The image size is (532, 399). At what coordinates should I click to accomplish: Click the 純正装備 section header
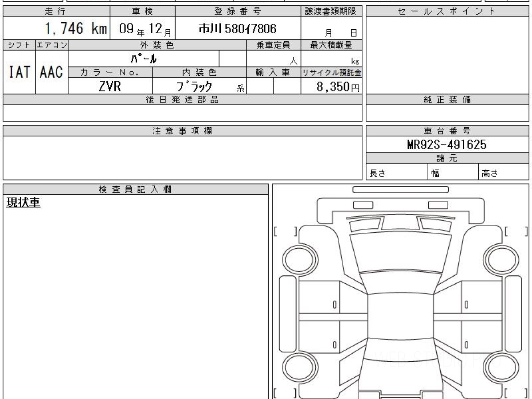[x=447, y=100]
